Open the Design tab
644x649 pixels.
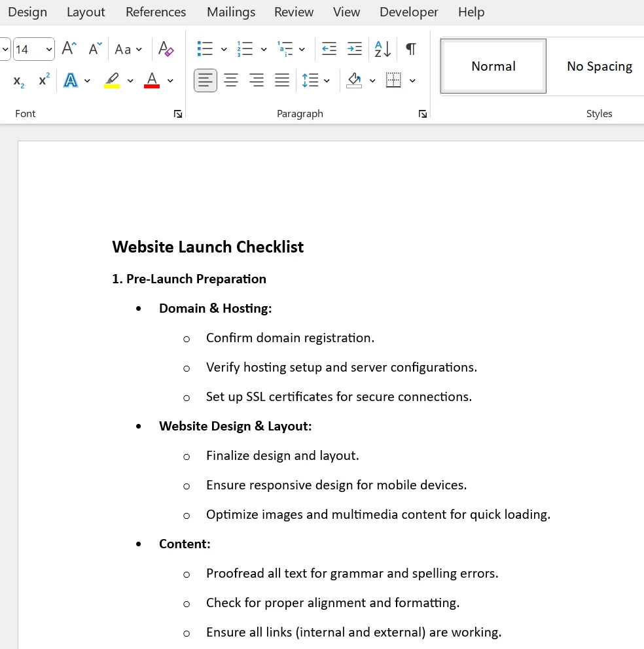point(27,12)
